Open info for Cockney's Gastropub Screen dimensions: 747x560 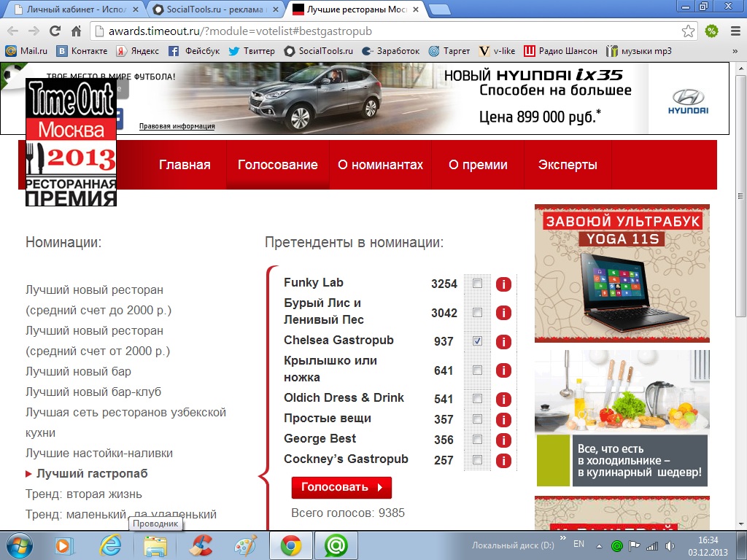(503, 461)
